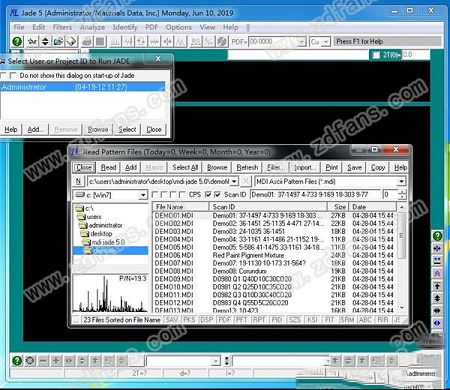The width and height of the screenshot is (450, 390).
Task: Select the users folder in tree
Action: click(90, 217)
